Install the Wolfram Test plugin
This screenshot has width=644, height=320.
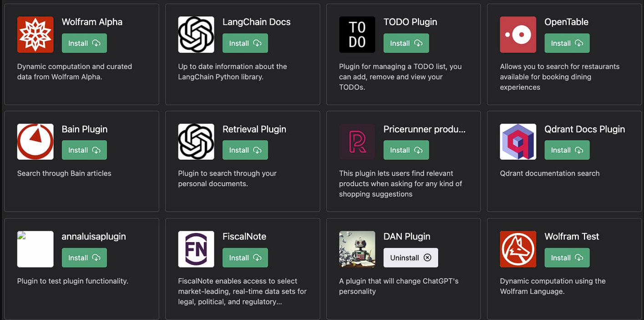tap(567, 258)
